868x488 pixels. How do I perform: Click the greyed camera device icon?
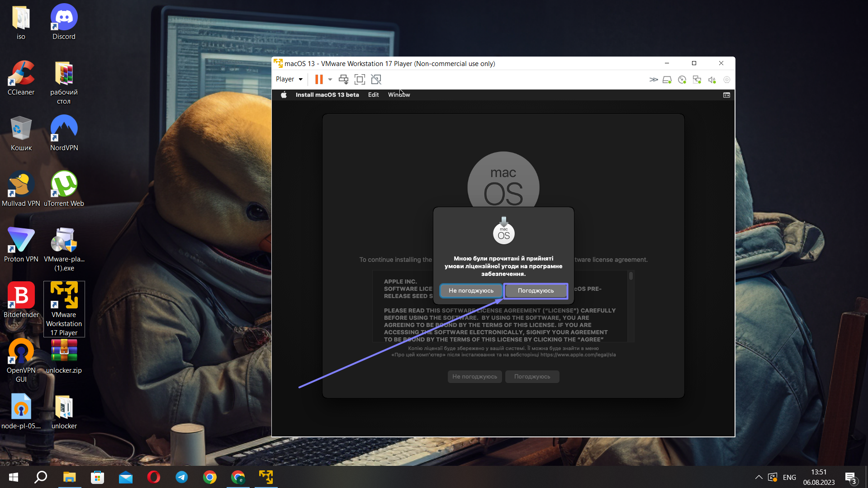[727, 80]
